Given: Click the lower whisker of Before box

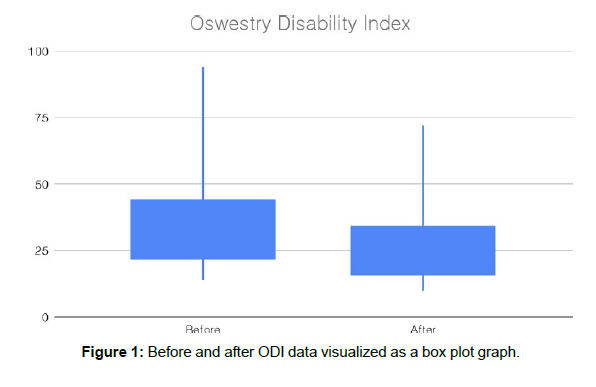Looking at the screenshot, I should click(x=203, y=270).
